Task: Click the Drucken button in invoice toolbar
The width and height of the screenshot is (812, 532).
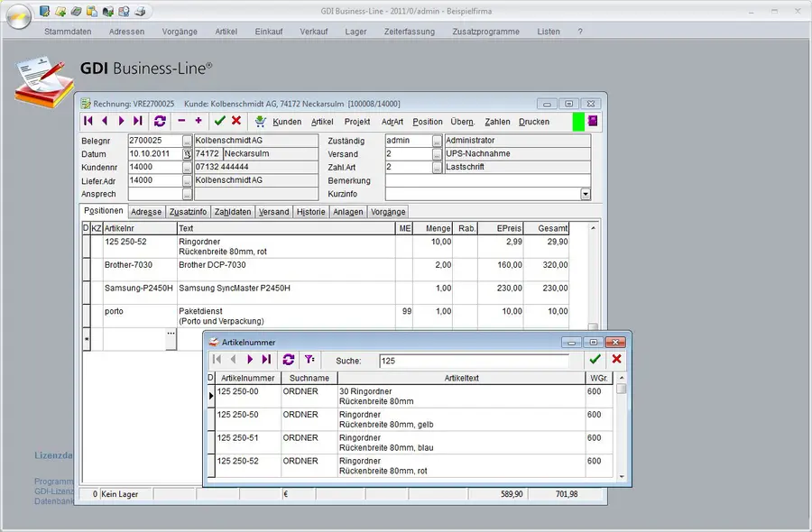Action: [534, 122]
